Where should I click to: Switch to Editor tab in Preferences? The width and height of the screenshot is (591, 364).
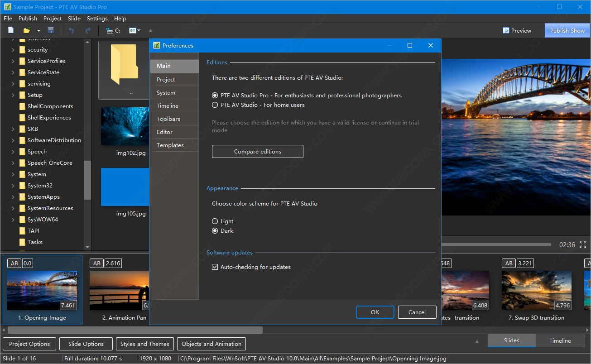click(x=174, y=132)
